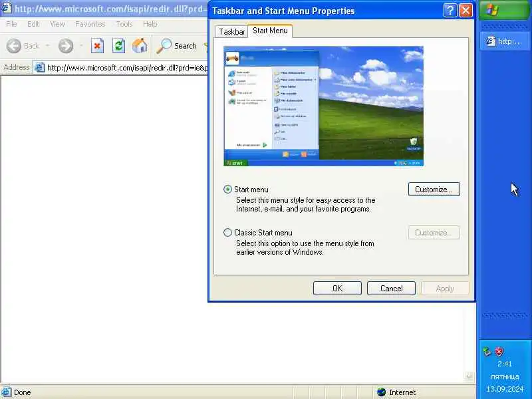This screenshot has height=399, width=532.
Task: Open the Forward button history dropdown arrow
Action: tap(81, 46)
